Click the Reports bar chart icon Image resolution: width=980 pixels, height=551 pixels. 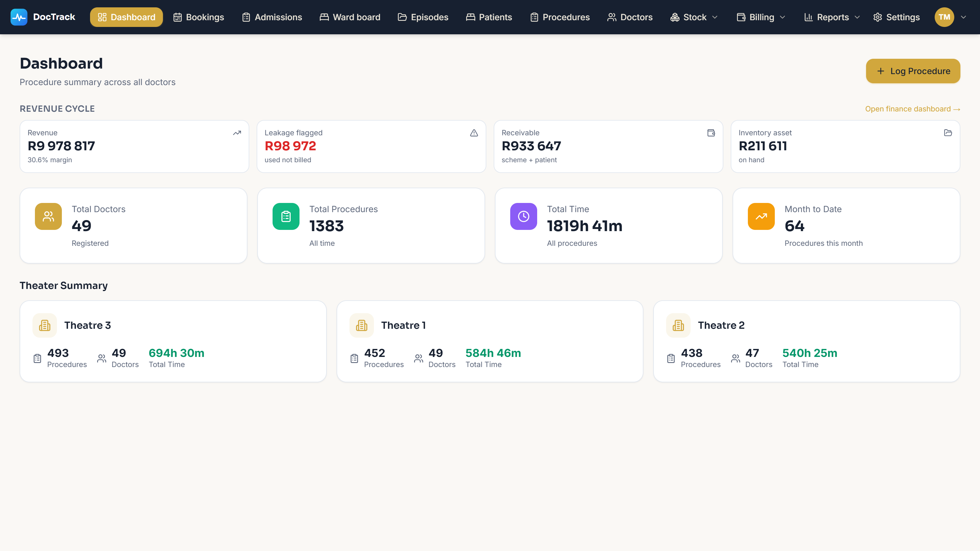[x=809, y=17]
